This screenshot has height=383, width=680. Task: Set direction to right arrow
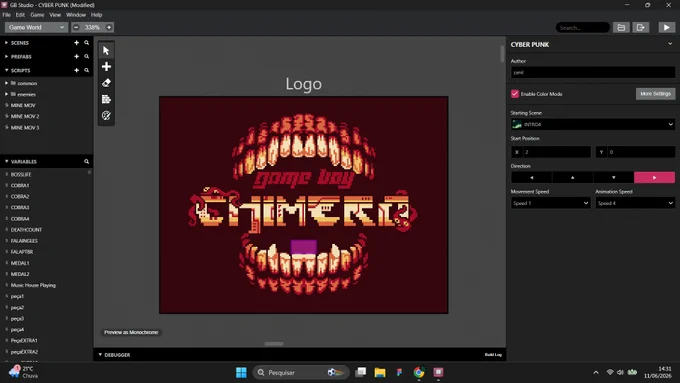pyautogui.click(x=654, y=177)
